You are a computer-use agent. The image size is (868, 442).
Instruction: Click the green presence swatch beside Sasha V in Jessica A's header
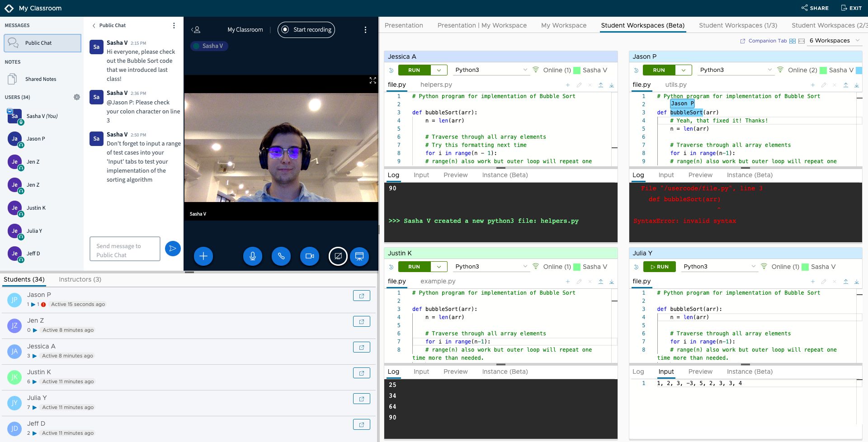577,70
